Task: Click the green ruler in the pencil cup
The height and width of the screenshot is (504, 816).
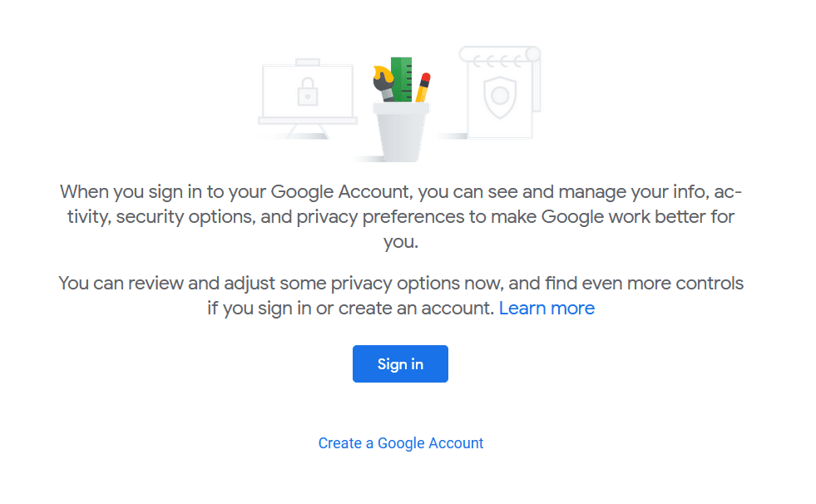Action: tap(403, 79)
